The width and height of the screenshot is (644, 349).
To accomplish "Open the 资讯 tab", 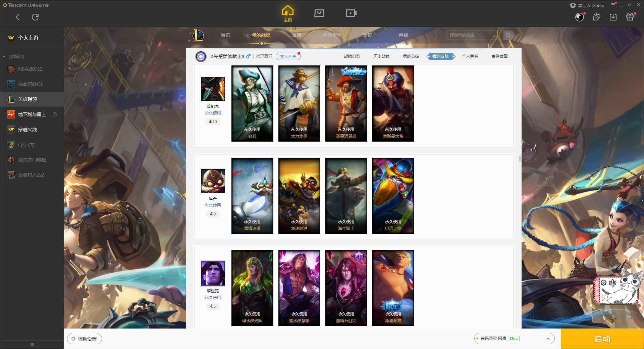I will [225, 35].
